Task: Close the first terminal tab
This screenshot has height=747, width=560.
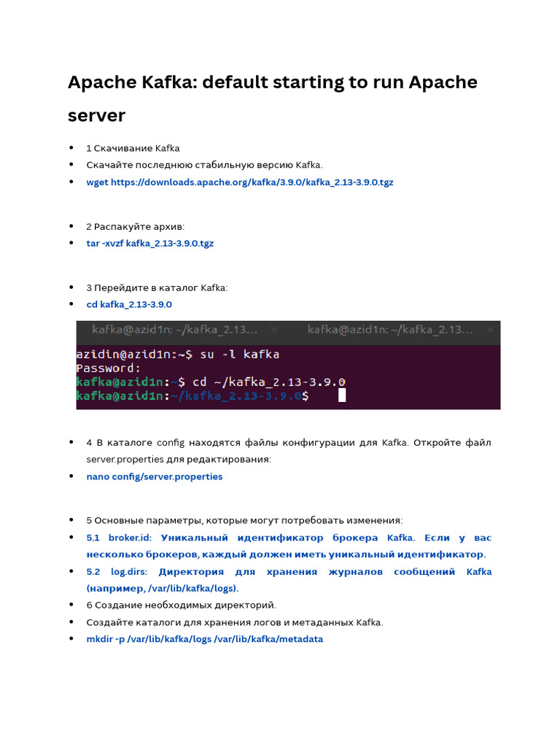Action: [x=274, y=329]
